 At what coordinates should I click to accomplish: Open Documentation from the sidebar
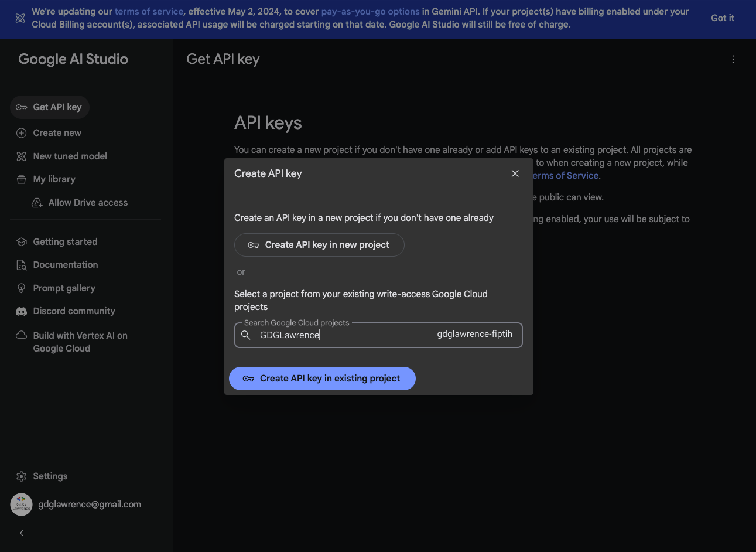(x=65, y=265)
